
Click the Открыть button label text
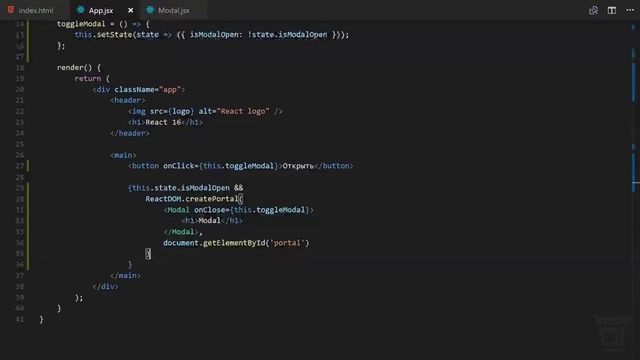pos(298,166)
